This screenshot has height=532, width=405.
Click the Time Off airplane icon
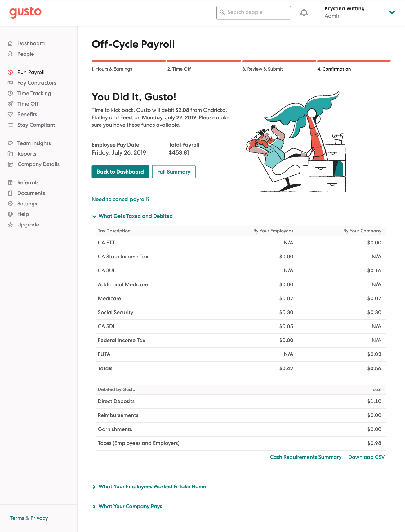tap(10, 104)
